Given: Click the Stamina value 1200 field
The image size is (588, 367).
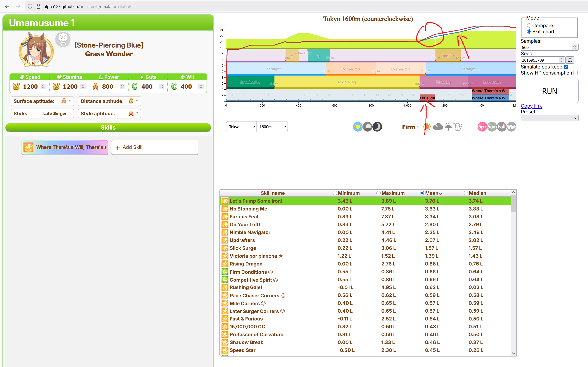Looking at the screenshot, I should [70, 86].
